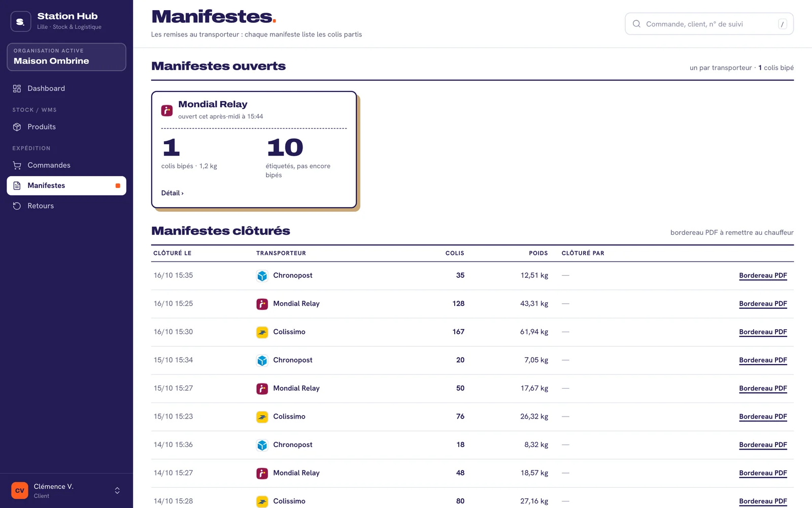Open the Commandes cart icon
Screen dimensions: 812x508
tap(17, 165)
